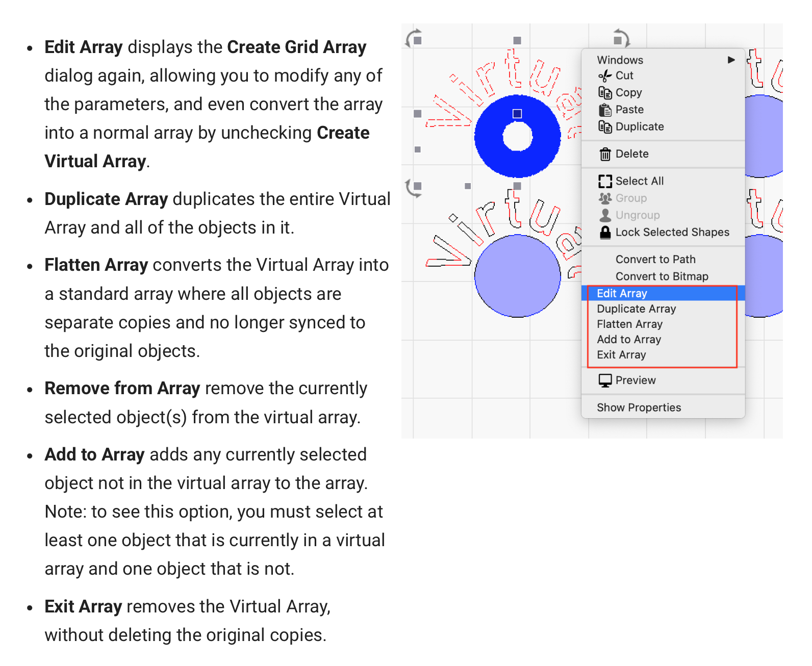Screen dimensions: 812x666
Task: Click the 'Remove from Array' bold text
Action: pos(122,388)
